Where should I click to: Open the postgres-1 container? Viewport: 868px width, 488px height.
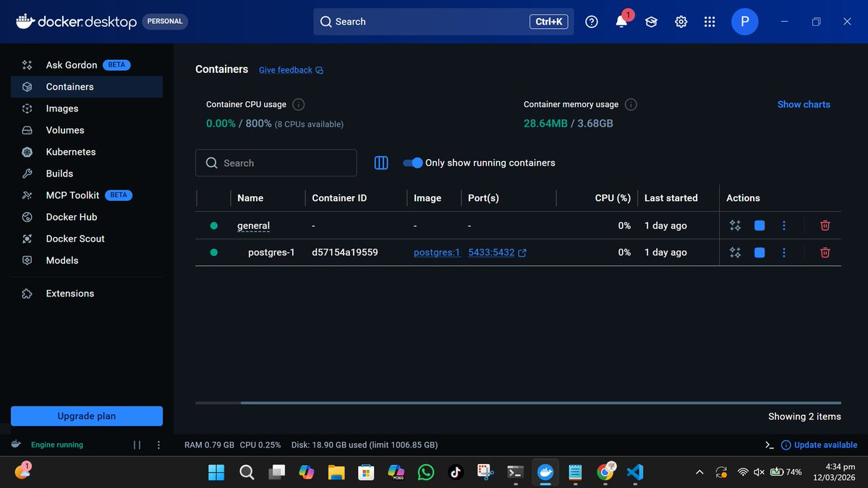pyautogui.click(x=271, y=252)
